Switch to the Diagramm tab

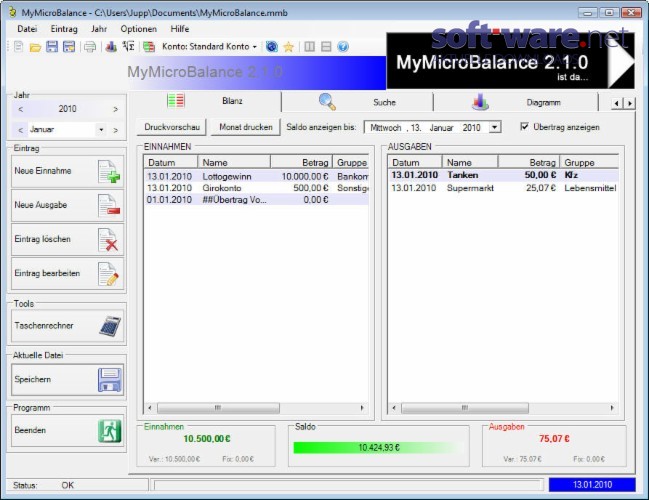click(x=516, y=102)
